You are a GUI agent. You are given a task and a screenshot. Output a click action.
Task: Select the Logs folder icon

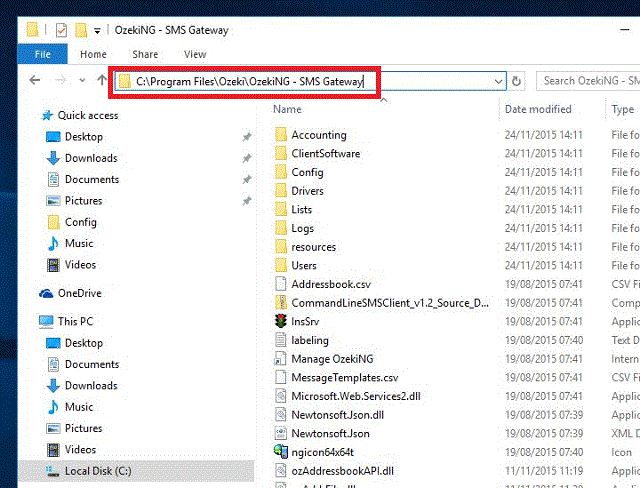tap(281, 228)
